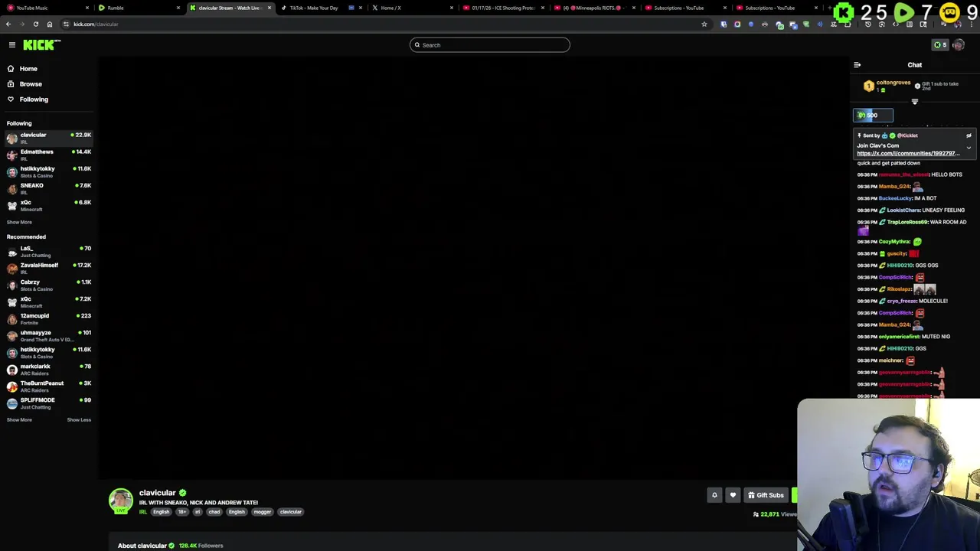The image size is (980, 551).
Task: Go to Home in sidebar
Action: (28, 69)
